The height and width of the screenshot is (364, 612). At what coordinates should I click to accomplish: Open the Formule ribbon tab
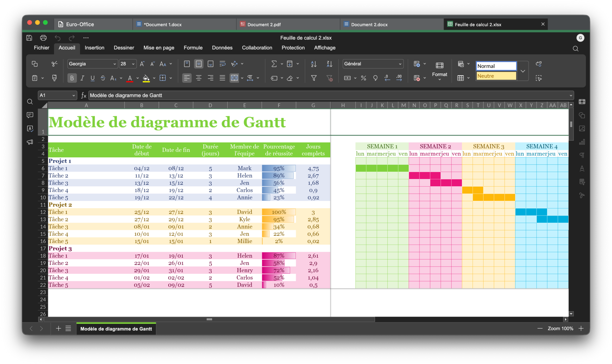point(193,48)
